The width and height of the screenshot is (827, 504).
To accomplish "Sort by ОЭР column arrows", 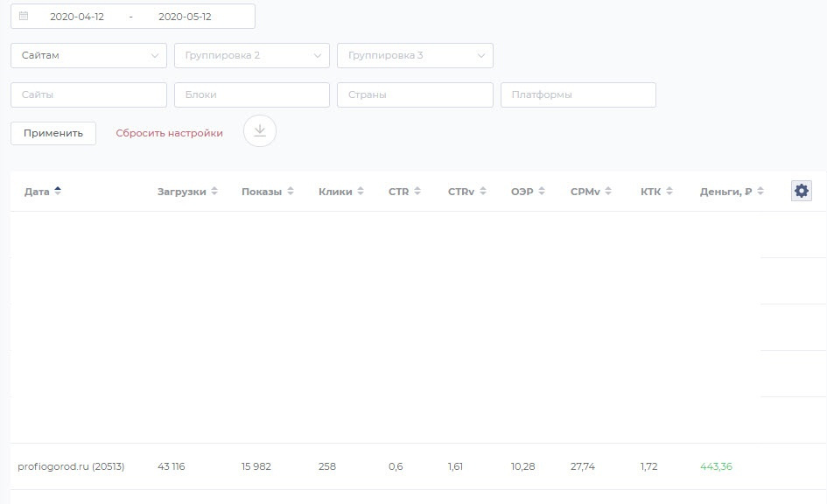I will pos(541,191).
